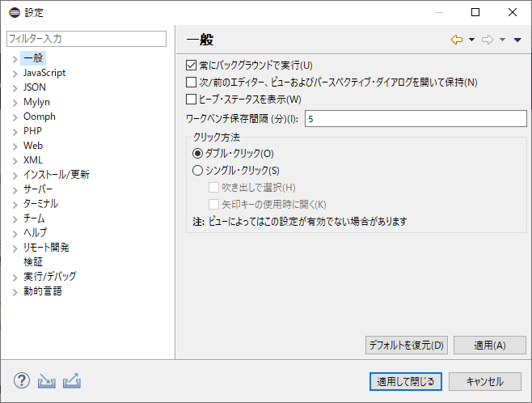532x403 pixels.
Task: Select サーバー preferences category
Action: [x=38, y=189]
